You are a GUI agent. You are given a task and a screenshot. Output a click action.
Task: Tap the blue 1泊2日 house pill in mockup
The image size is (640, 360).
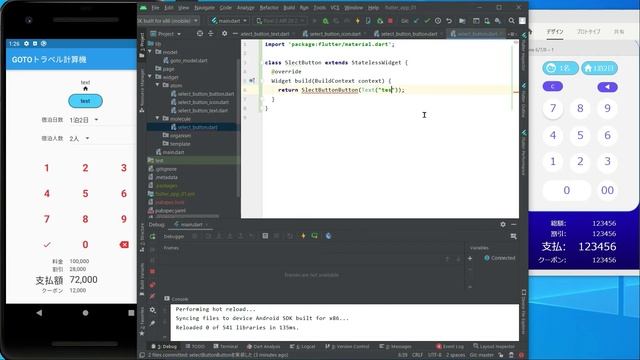click(599, 68)
